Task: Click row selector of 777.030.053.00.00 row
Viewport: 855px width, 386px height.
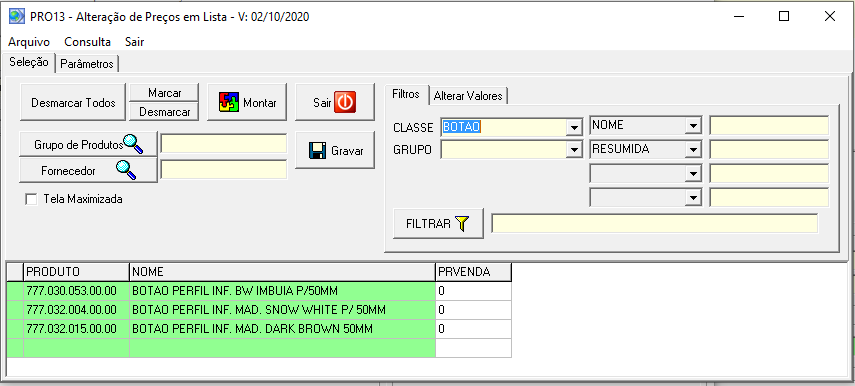Action: tap(15, 291)
